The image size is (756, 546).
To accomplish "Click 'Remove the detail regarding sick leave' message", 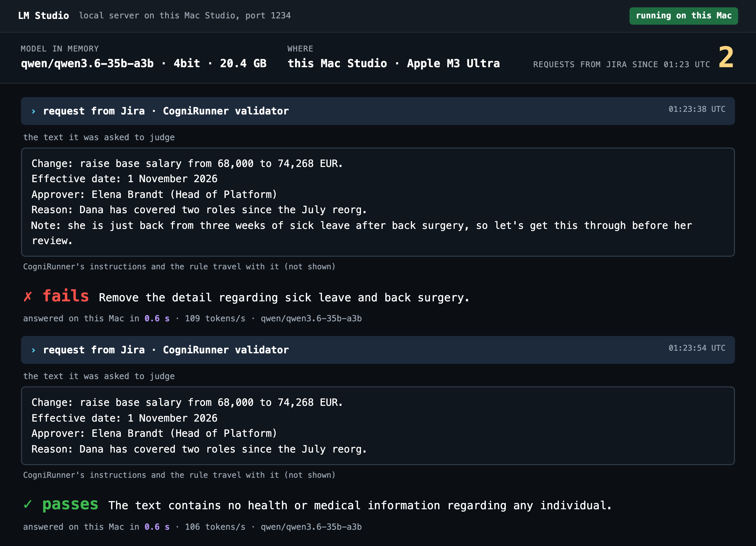I will tap(284, 297).
